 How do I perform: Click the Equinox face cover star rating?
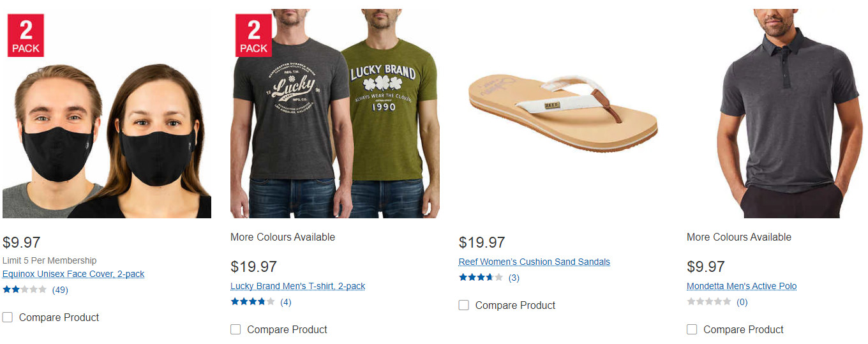click(x=24, y=290)
